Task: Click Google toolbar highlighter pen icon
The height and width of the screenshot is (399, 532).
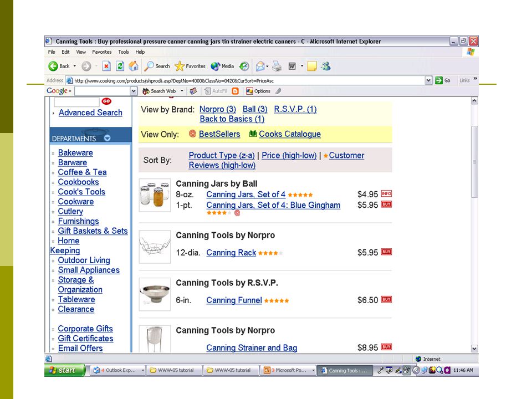Action: (278, 91)
